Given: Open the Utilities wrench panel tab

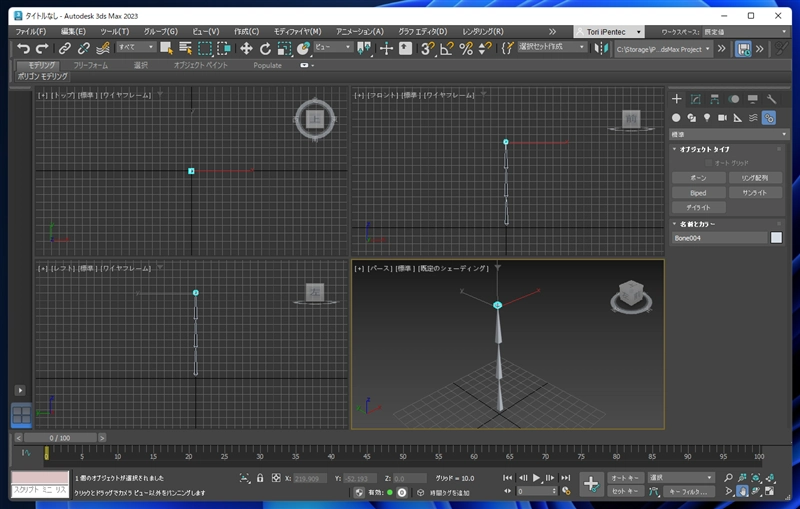Looking at the screenshot, I should click(771, 99).
